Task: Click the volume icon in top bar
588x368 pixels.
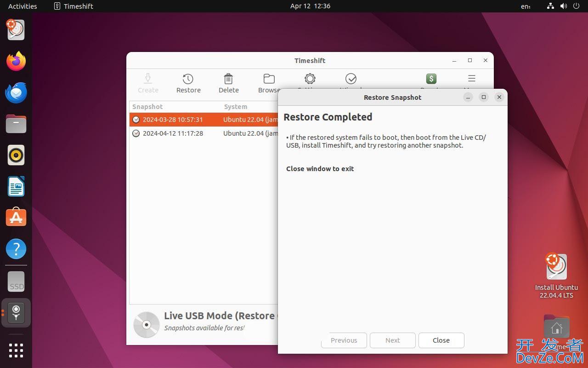Action: [x=564, y=6]
